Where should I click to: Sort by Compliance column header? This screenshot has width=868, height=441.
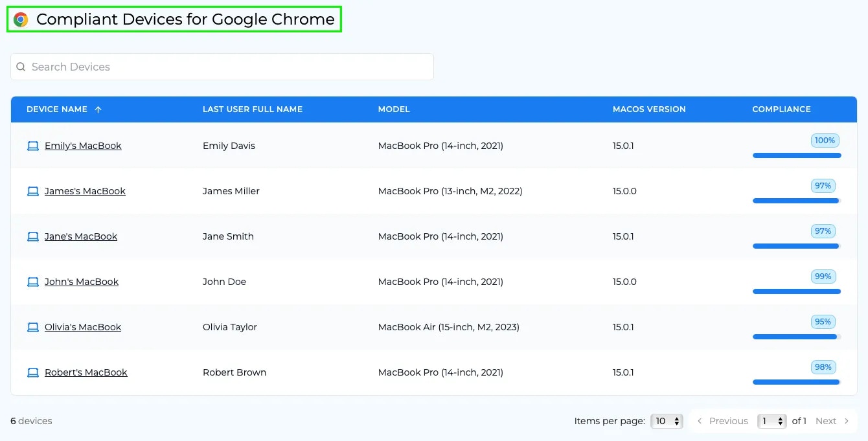tap(781, 109)
